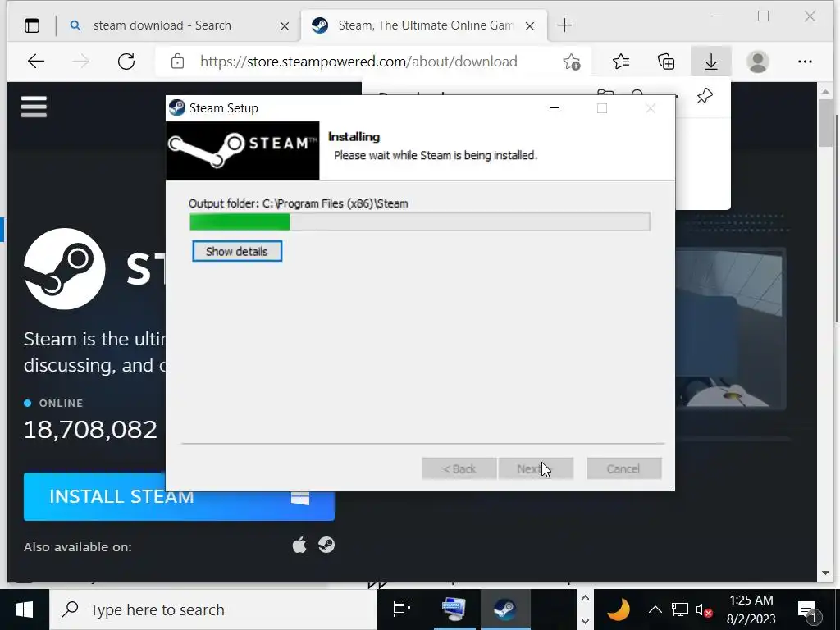Image resolution: width=840 pixels, height=630 pixels.
Task: Click the Cancel button in Steam Setup
Action: point(623,468)
